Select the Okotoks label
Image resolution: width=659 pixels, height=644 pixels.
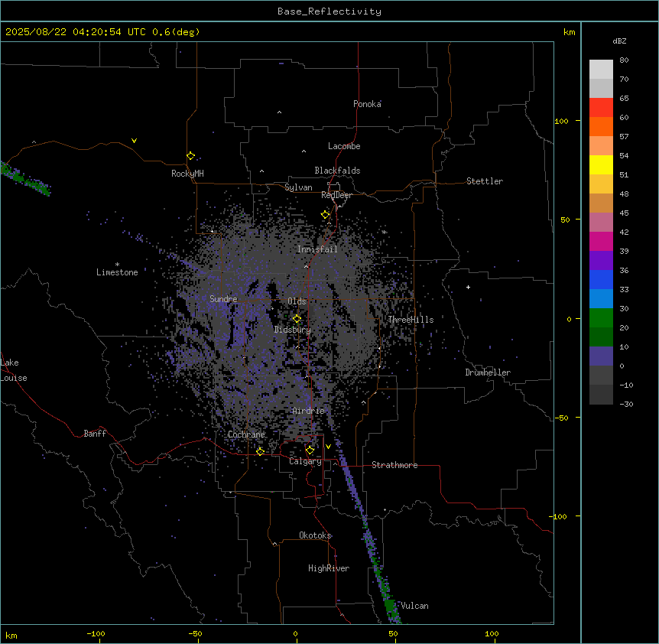click(315, 535)
